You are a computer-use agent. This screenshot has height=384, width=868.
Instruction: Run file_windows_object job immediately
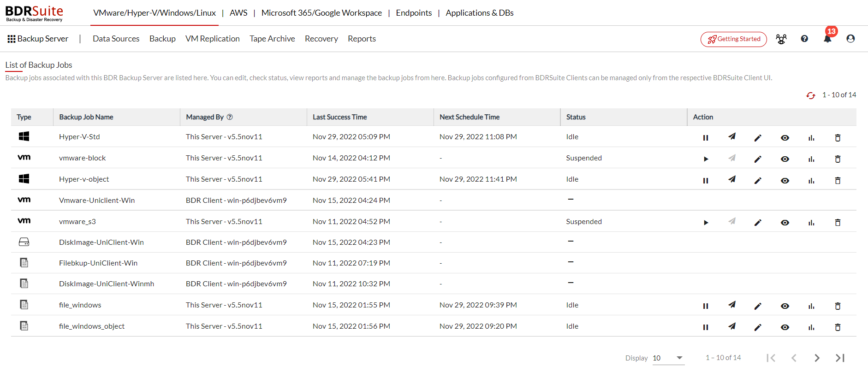click(x=732, y=326)
